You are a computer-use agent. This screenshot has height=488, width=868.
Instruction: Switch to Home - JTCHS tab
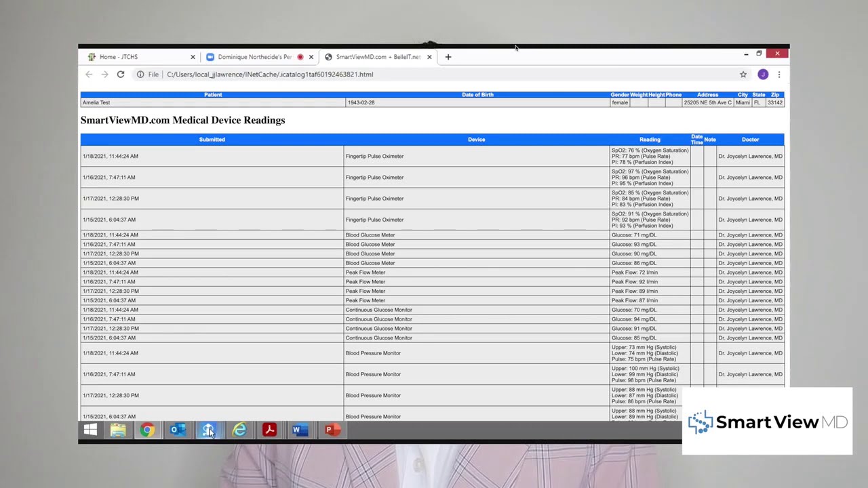coord(140,57)
